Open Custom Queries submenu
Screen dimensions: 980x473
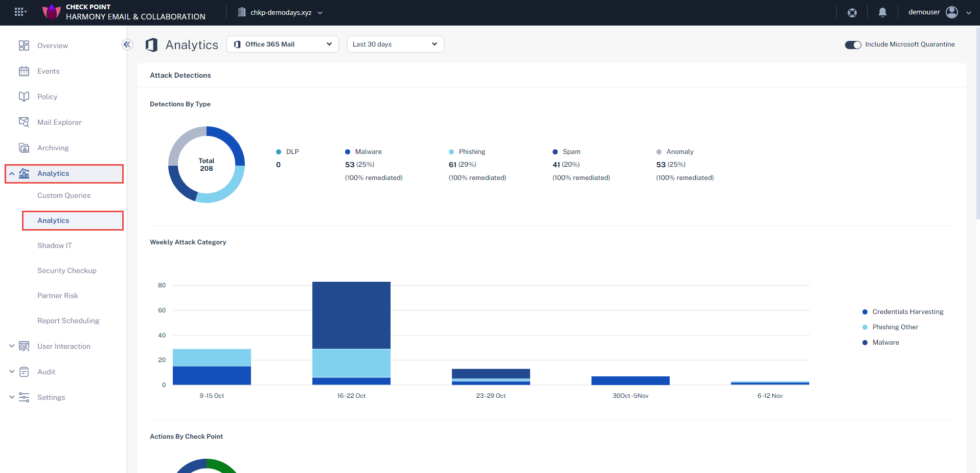[x=64, y=195]
